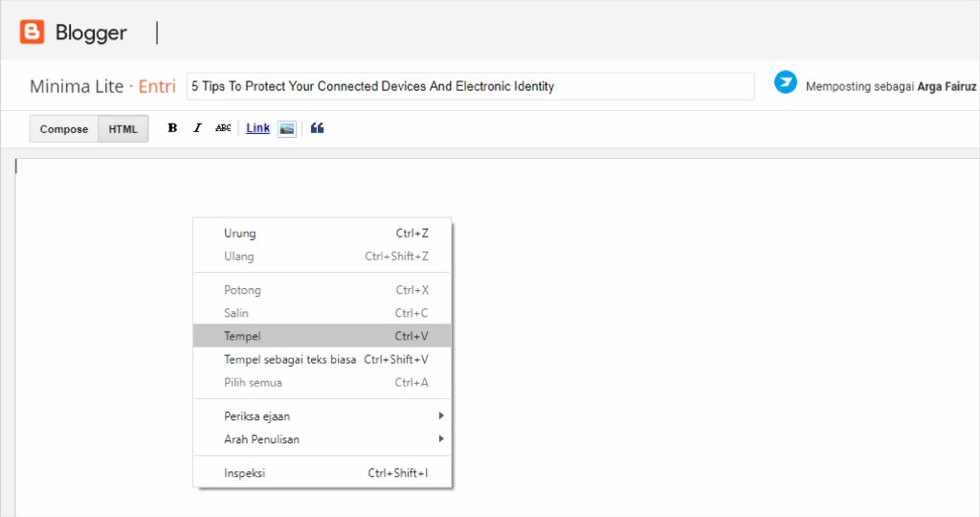
Task: Apply strikethrough with the ABC icon
Action: [223, 128]
